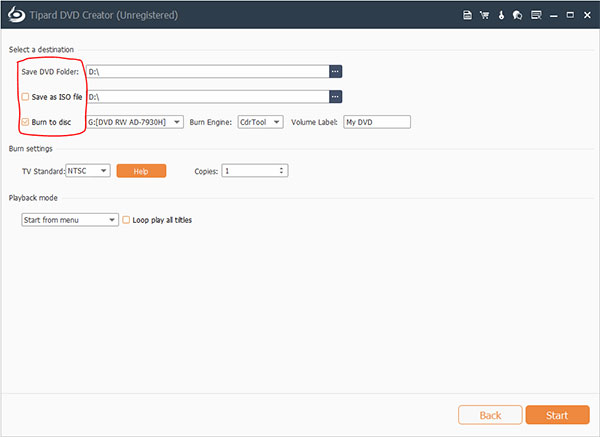Click the Burn settings heading
The height and width of the screenshot is (437, 600).
click(x=31, y=149)
